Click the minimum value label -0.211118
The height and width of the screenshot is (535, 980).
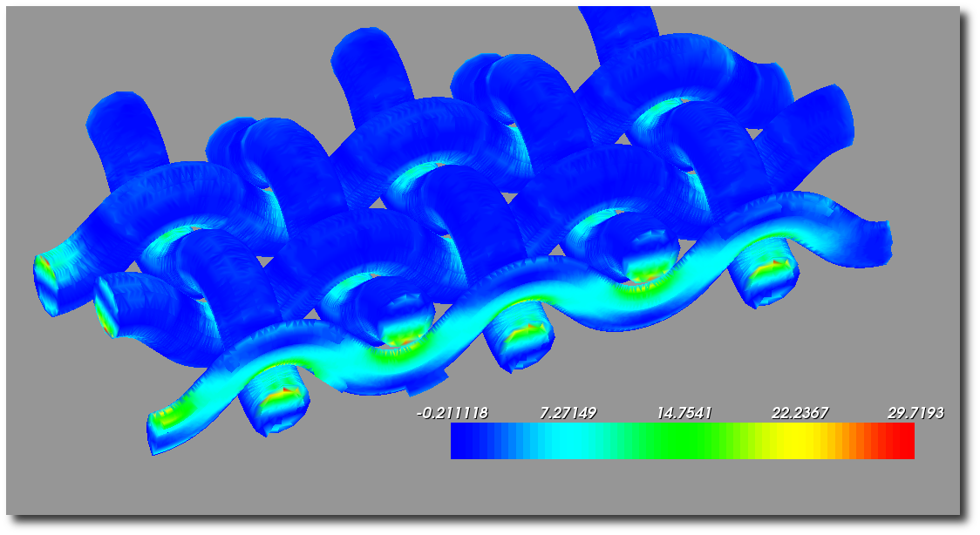click(452, 413)
